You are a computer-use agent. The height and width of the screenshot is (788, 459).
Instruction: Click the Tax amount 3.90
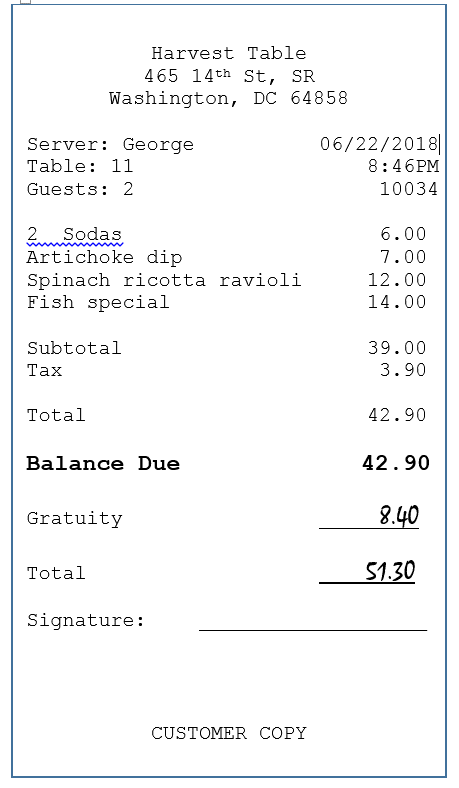point(403,370)
